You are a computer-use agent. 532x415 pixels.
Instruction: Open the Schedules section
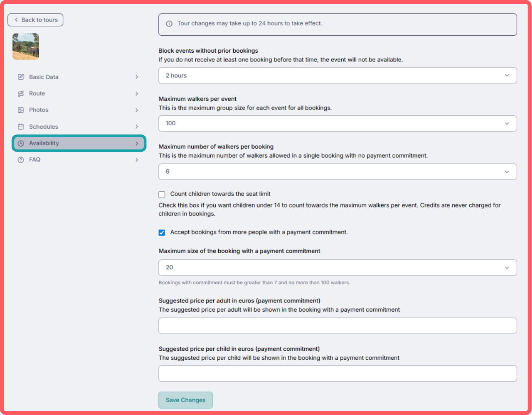point(43,127)
